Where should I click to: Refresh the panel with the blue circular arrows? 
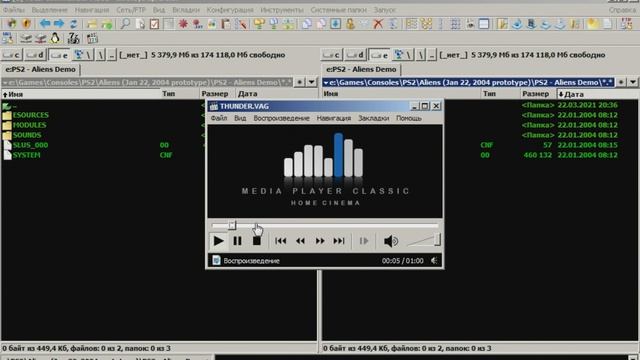coord(73,24)
